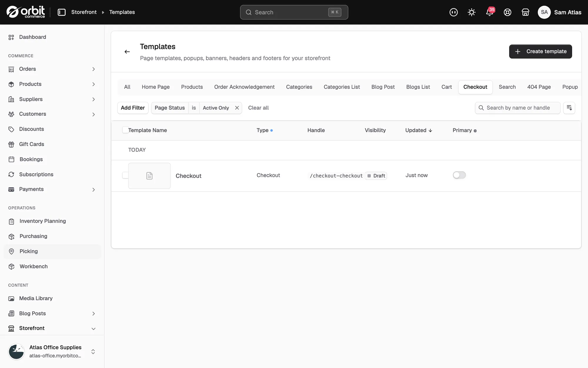Open the Checkout template thumbnail

tap(149, 176)
